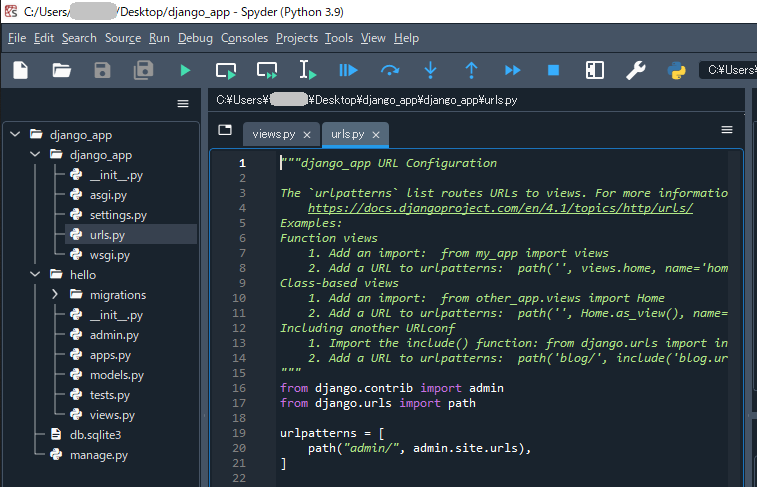The width and height of the screenshot is (757, 487).
Task: Open the Help menu
Action: [x=407, y=38]
